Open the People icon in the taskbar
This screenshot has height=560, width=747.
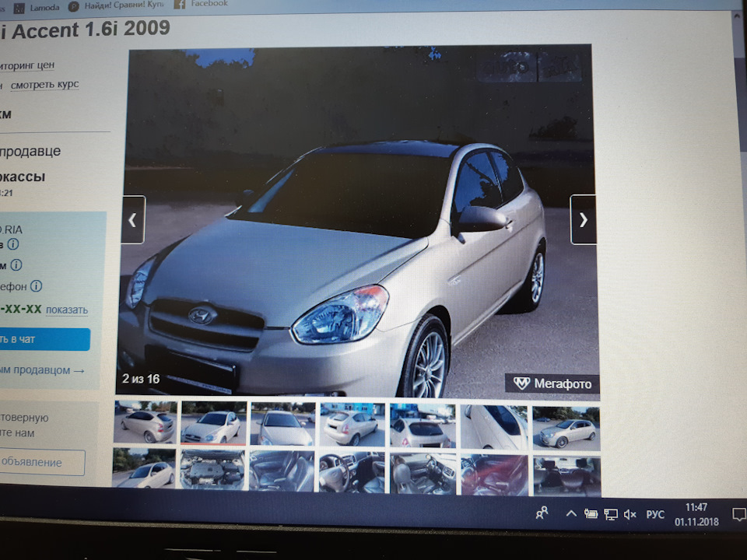point(542,513)
